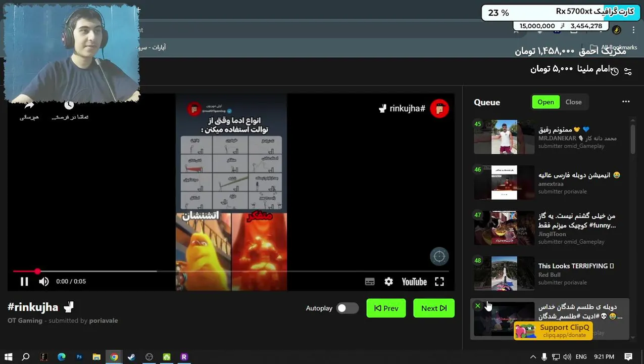
Task: Enter fullscreen in the video player
Action: (439, 282)
